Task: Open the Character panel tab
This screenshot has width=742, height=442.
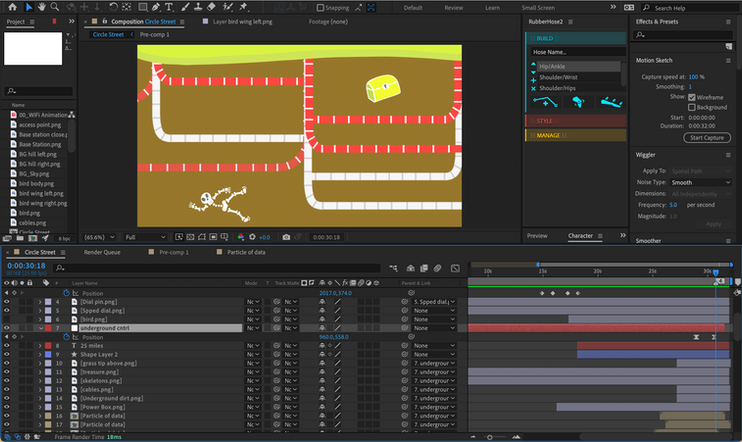Action: point(580,236)
